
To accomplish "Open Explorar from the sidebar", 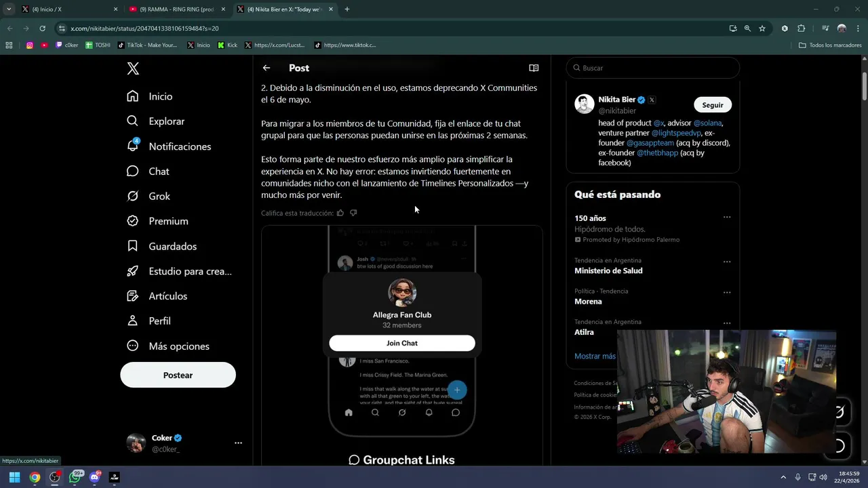I will click(156, 121).
